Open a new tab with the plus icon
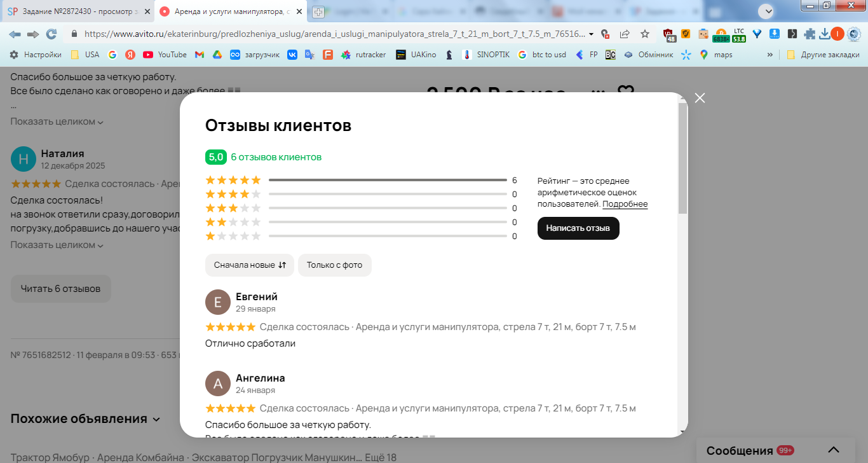The width and height of the screenshot is (868, 463). click(x=318, y=11)
